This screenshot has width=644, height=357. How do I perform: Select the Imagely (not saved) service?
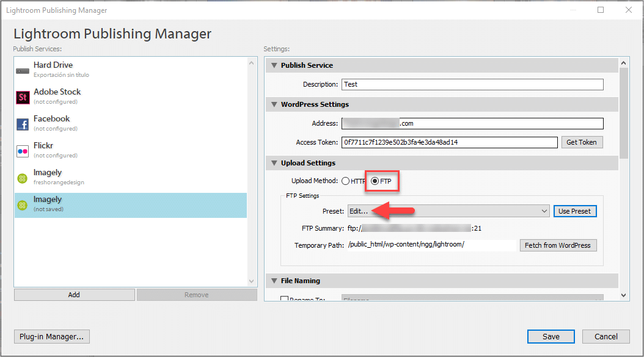(x=131, y=205)
